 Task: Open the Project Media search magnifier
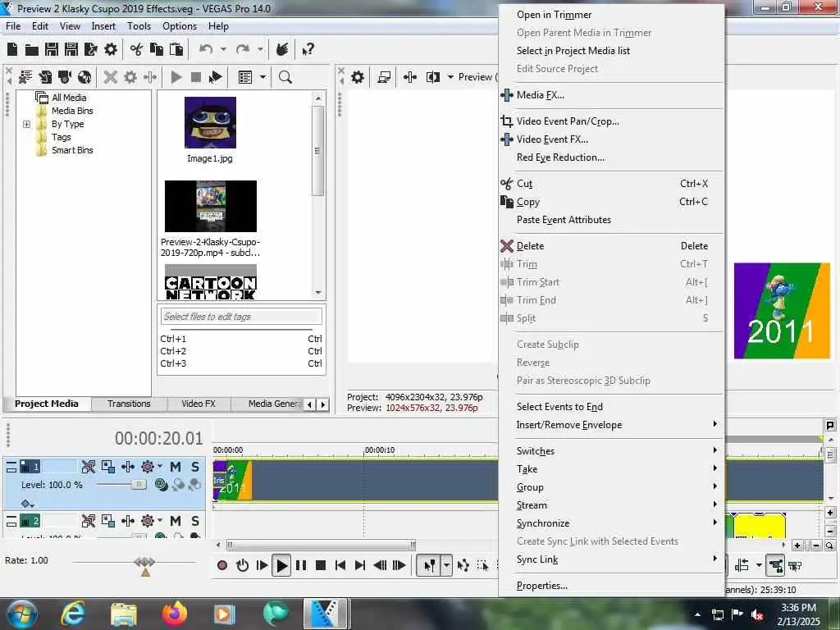click(285, 77)
